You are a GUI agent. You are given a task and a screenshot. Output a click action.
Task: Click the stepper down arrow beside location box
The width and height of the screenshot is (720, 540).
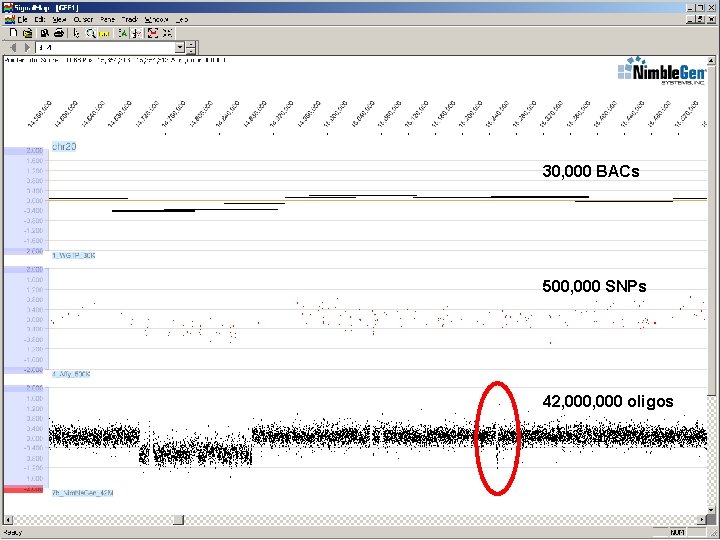191,51
